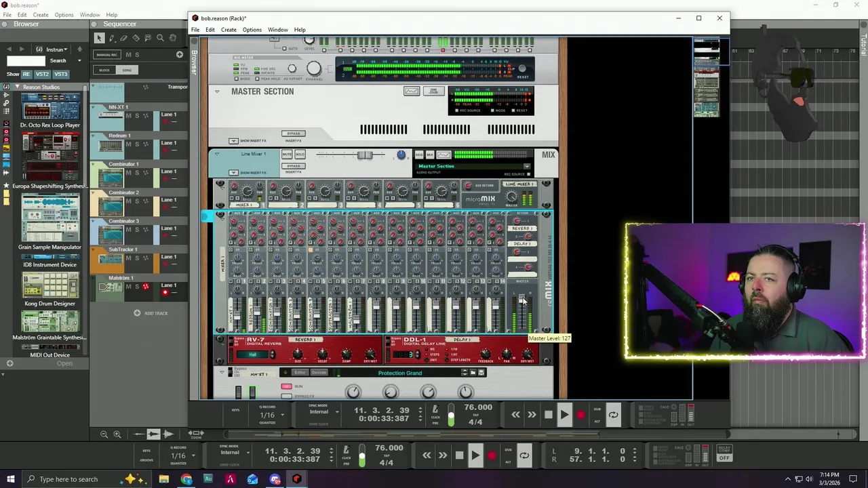This screenshot has width=868, height=488.
Task: Toggle the metronome Click in Rack transport
Action: tap(435, 409)
